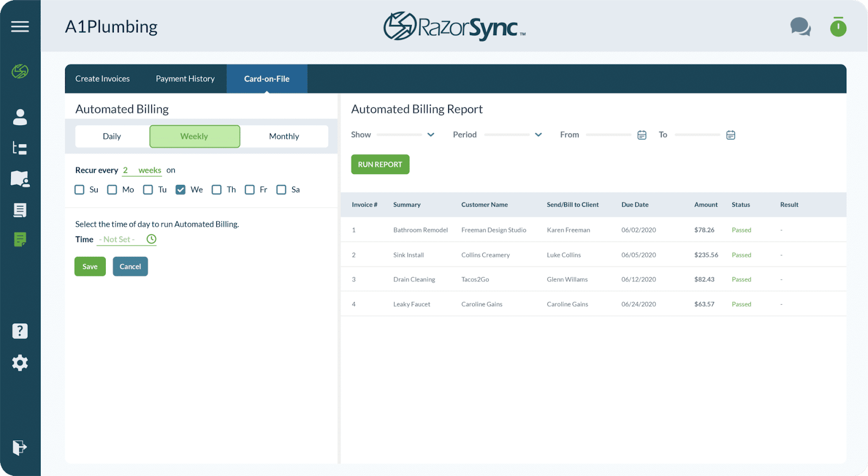Check the Mo checkbox
868x476 pixels.
[112, 190]
